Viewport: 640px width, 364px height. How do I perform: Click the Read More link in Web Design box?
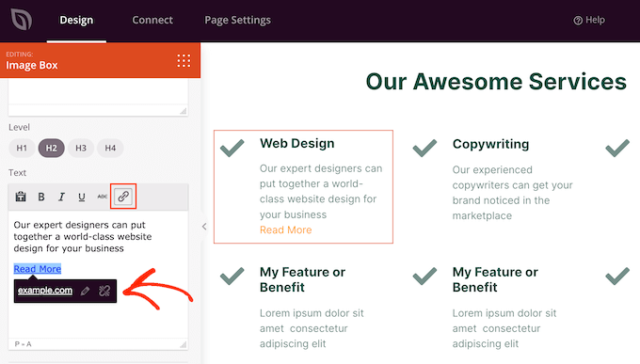[x=286, y=229]
